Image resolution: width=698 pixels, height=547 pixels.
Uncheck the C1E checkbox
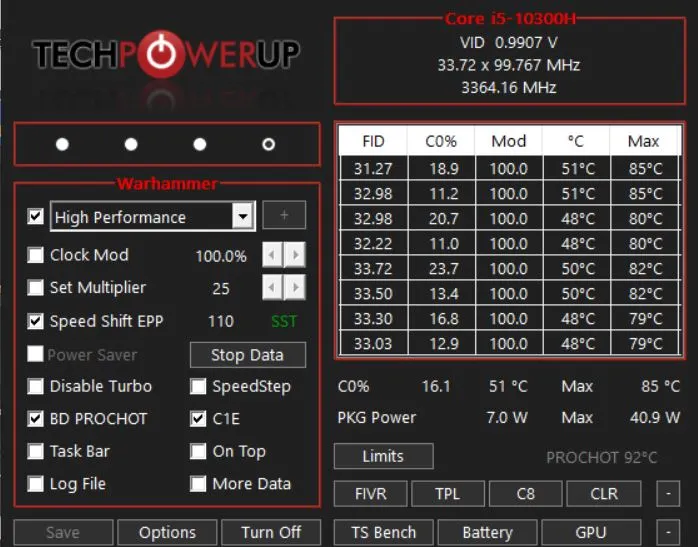[198, 419]
